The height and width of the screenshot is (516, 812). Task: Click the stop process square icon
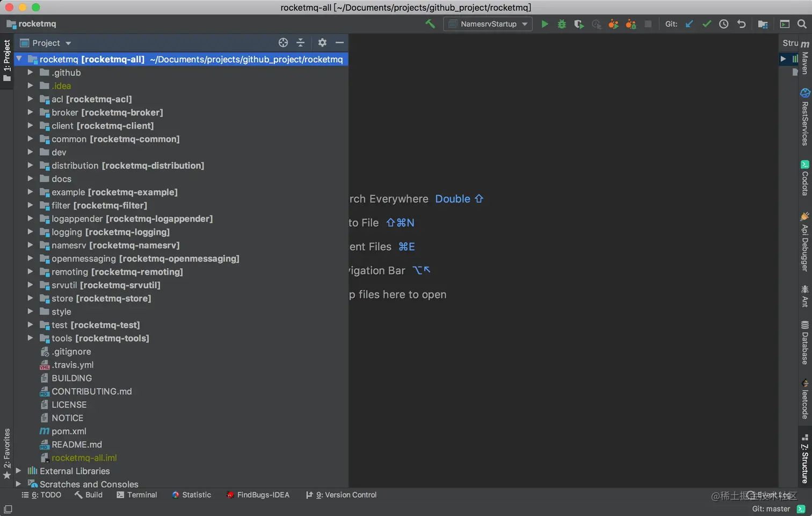tap(648, 24)
